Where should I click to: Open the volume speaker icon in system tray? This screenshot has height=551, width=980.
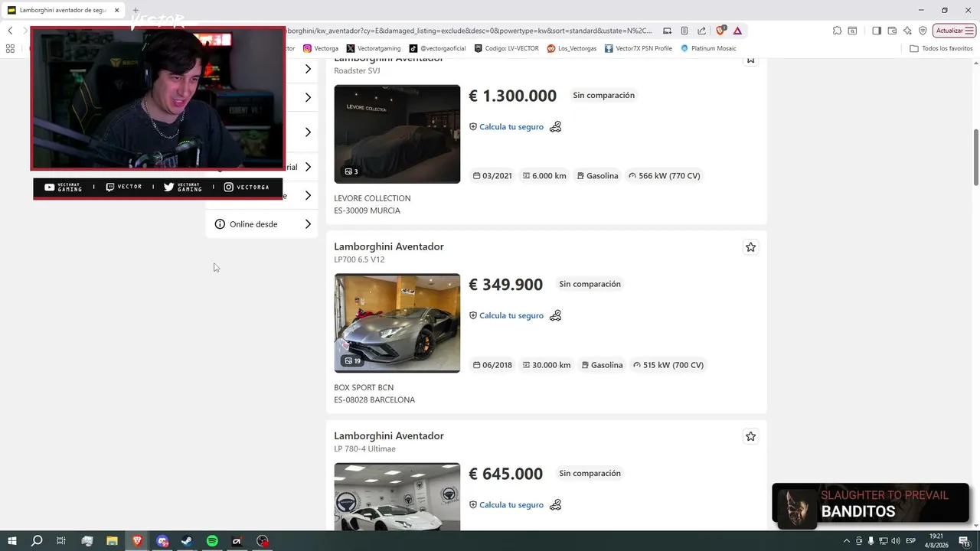[896, 541]
